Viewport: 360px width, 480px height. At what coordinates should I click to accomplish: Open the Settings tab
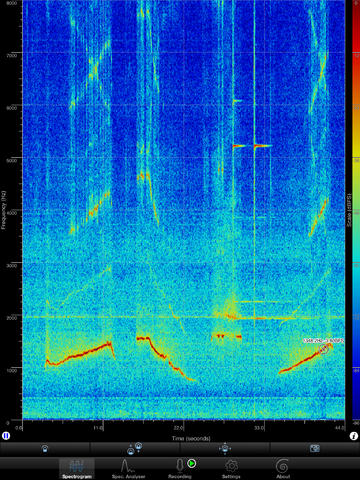tap(231, 468)
